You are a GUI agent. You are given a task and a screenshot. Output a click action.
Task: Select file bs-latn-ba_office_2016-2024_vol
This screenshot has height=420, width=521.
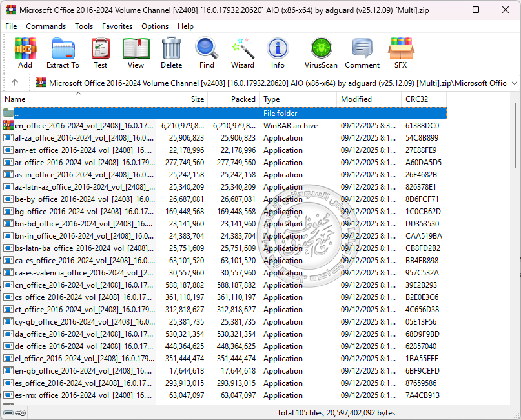coord(84,248)
